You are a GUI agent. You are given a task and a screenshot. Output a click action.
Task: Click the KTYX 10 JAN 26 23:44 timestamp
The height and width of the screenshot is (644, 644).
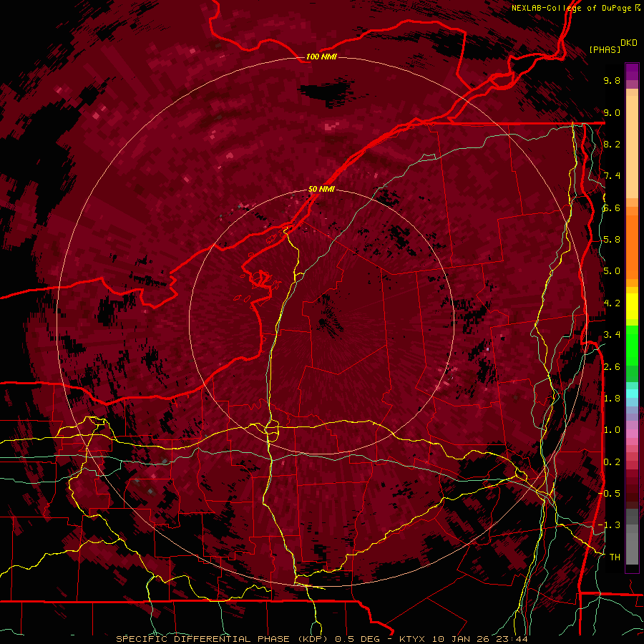[463, 639]
